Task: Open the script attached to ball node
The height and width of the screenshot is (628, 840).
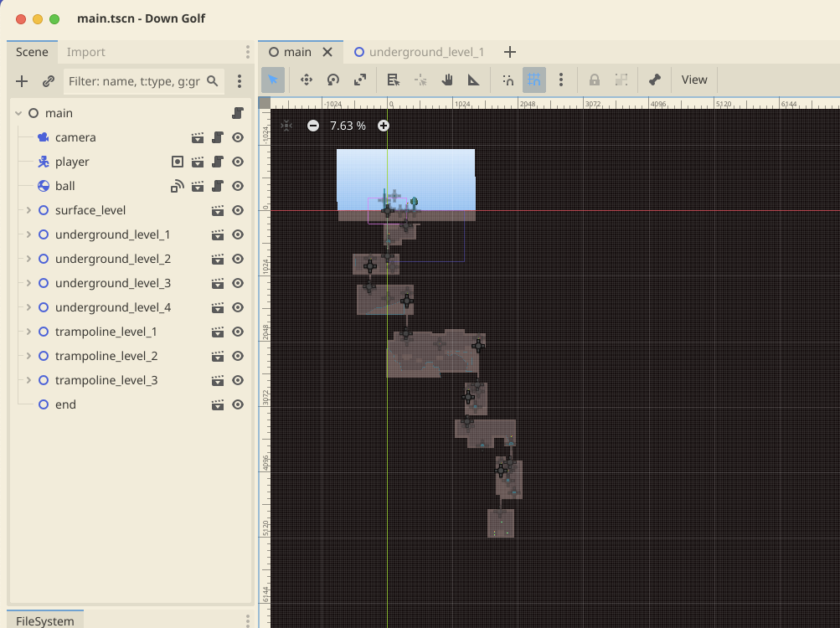Action: coord(218,186)
